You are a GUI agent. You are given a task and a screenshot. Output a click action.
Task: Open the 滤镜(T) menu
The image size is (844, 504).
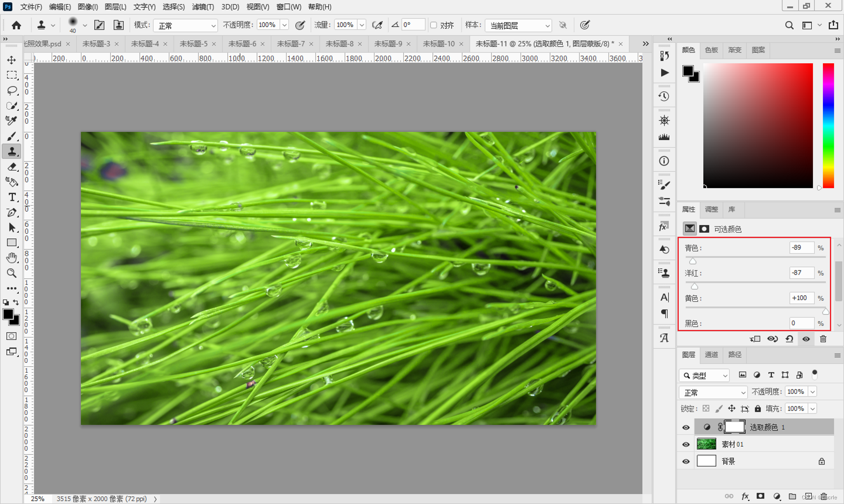(203, 7)
